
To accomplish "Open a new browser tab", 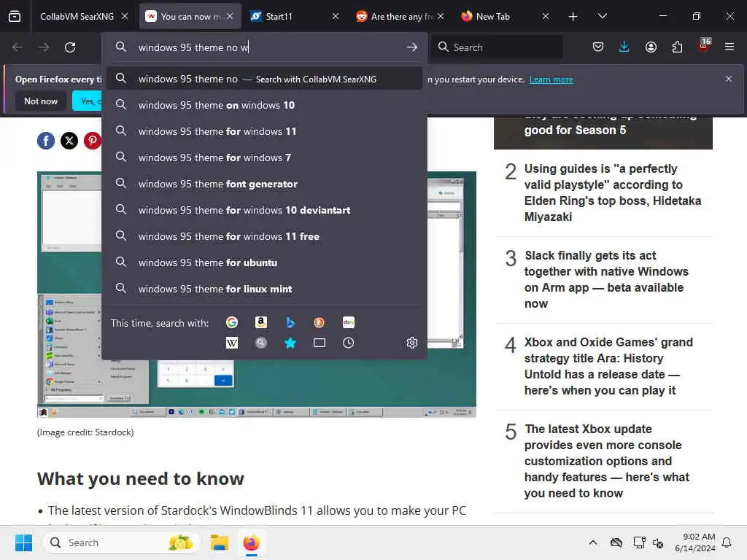I will click(573, 17).
